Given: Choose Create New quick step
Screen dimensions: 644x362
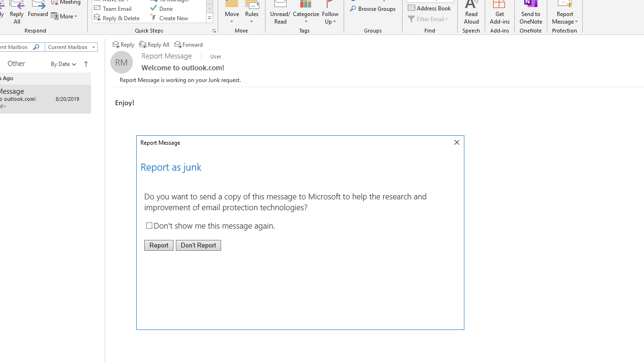Looking at the screenshot, I should [x=170, y=18].
